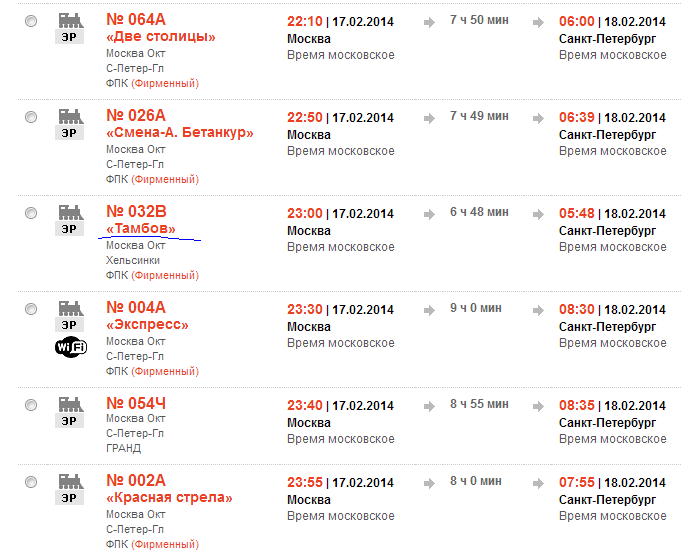The height and width of the screenshot is (559, 682).
Task: Choose the train 002A radio button
Action: coord(31,481)
